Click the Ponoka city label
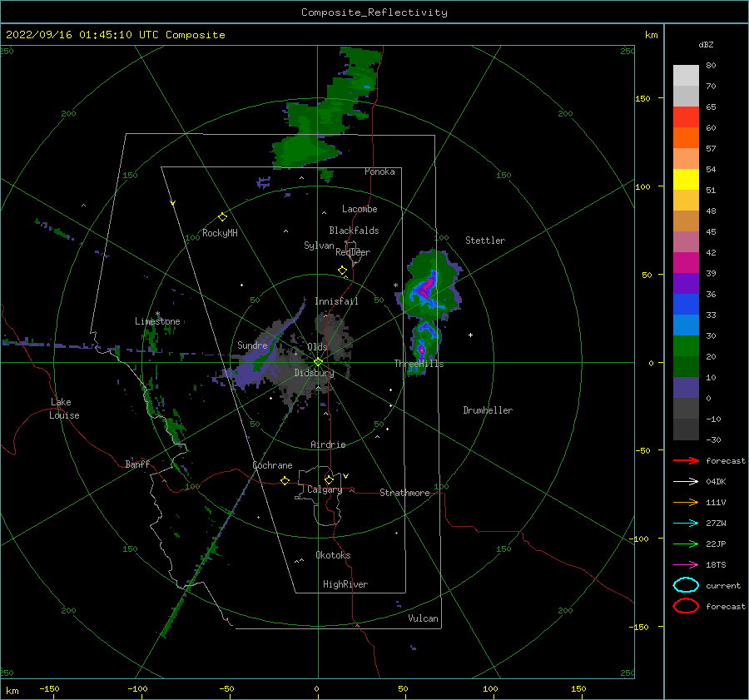 coord(379,171)
